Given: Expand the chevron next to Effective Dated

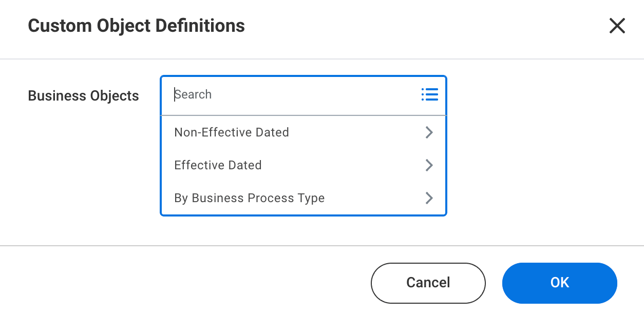Looking at the screenshot, I should (429, 165).
